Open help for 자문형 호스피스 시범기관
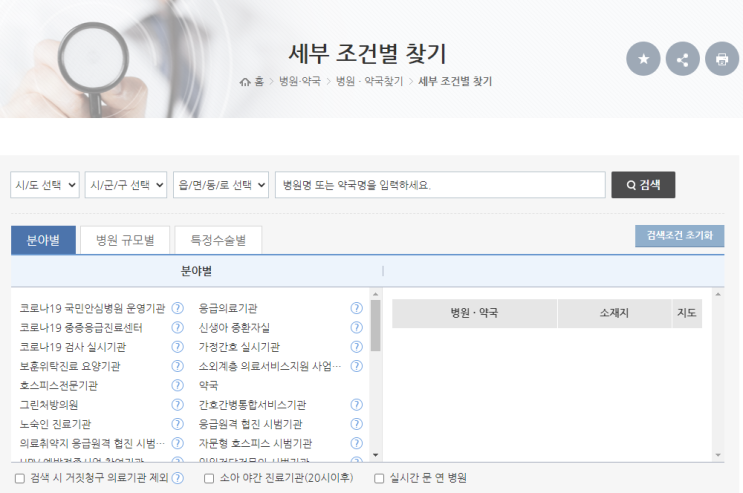This screenshot has width=743, height=493. click(356, 443)
